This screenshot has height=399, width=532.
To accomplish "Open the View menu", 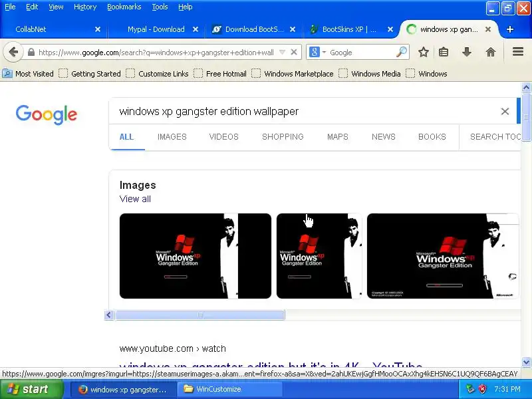I will pos(56,7).
